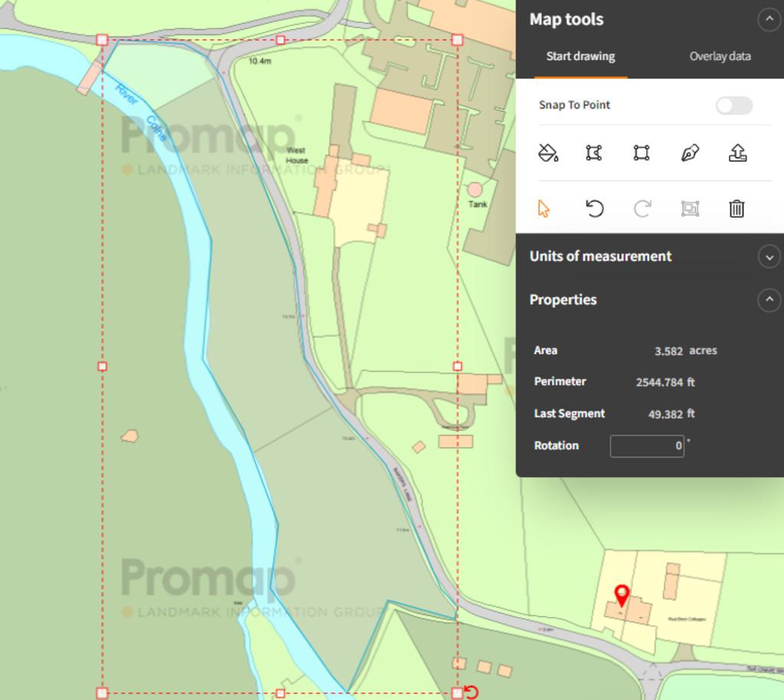Activate the freehand pen tool

690,152
